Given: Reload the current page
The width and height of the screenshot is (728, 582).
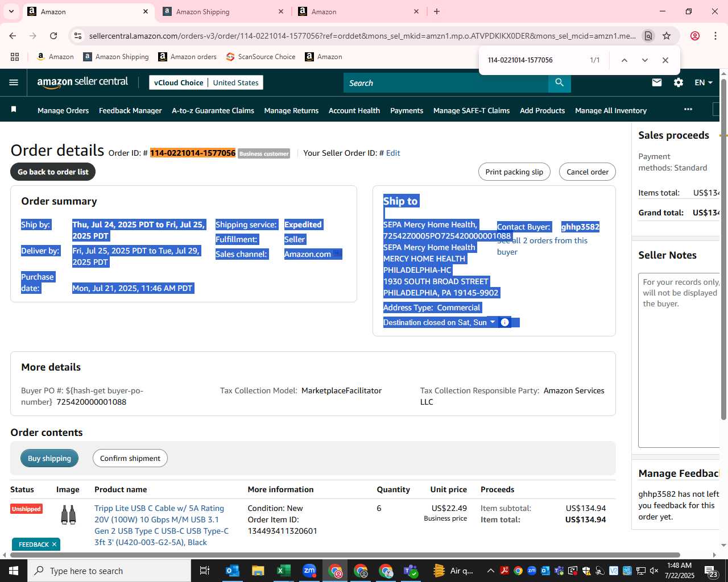Looking at the screenshot, I should tap(53, 36).
